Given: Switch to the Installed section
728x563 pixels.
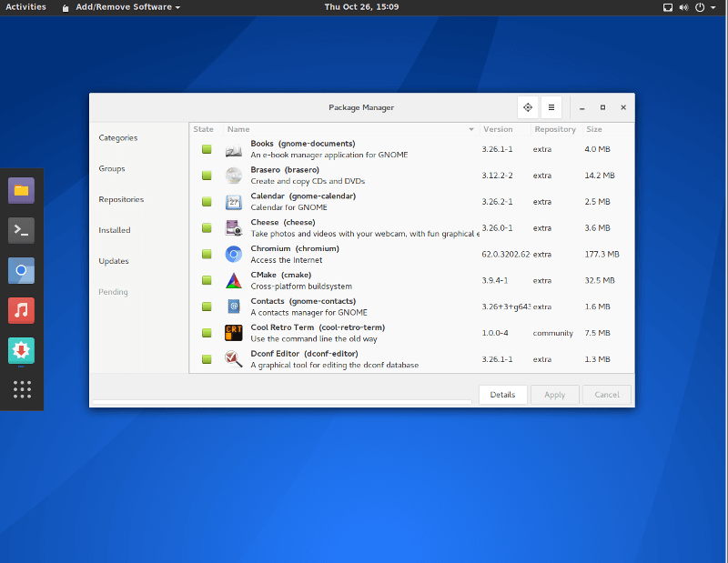Looking at the screenshot, I should pyautogui.click(x=114, y=230).
